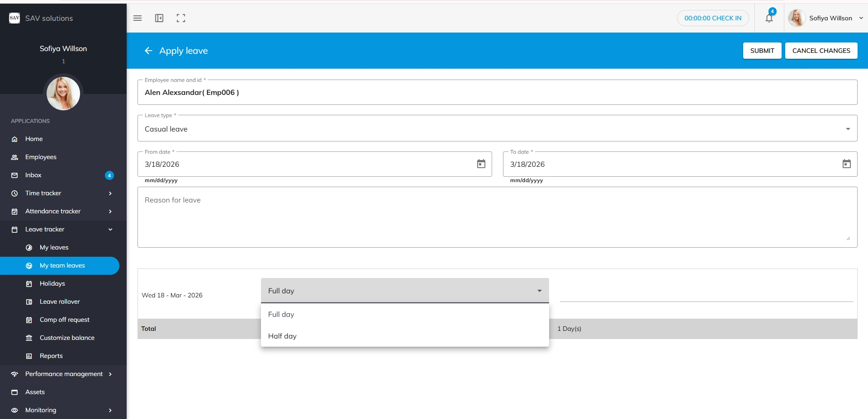This screenshot has height=419, width=868.
Task: Enter fullscreen mode via top bar icon
Action: [181, 18]
